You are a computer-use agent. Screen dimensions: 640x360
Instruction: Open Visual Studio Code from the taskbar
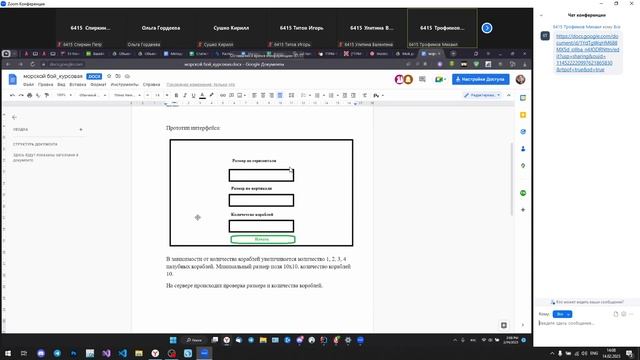[122, 353]
